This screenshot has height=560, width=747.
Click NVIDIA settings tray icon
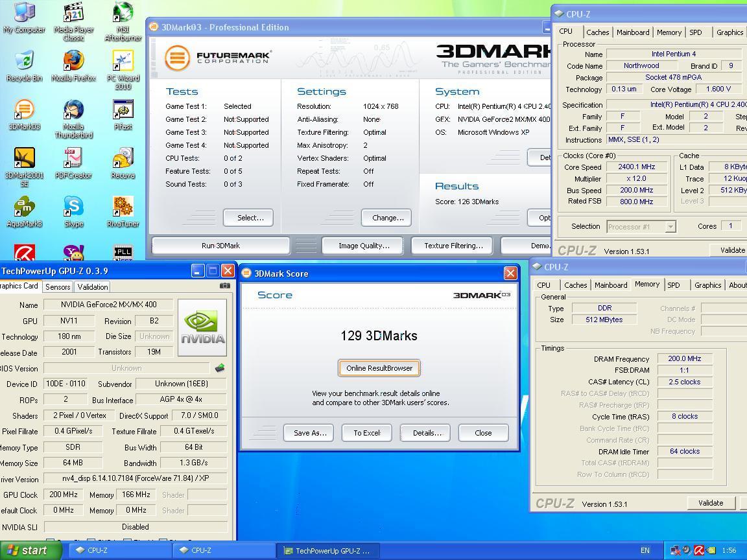[x=711, y=550]
